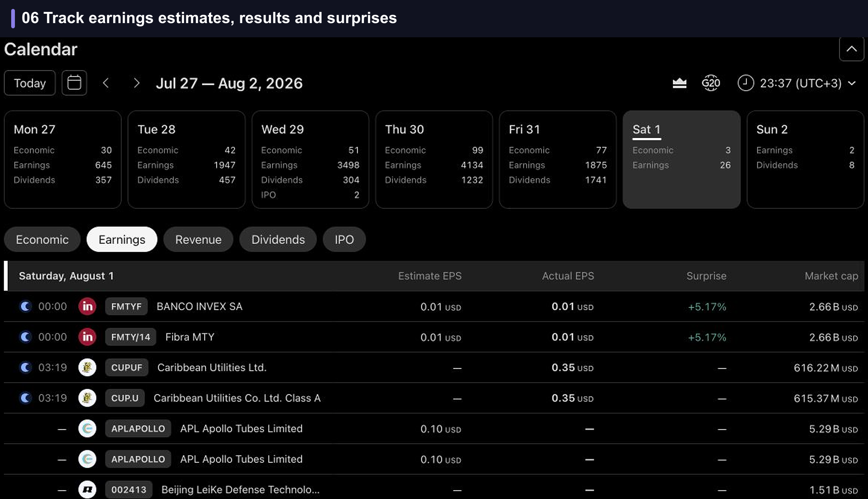
Task: Select the Sun 2 day card
Action: point(805,159)
